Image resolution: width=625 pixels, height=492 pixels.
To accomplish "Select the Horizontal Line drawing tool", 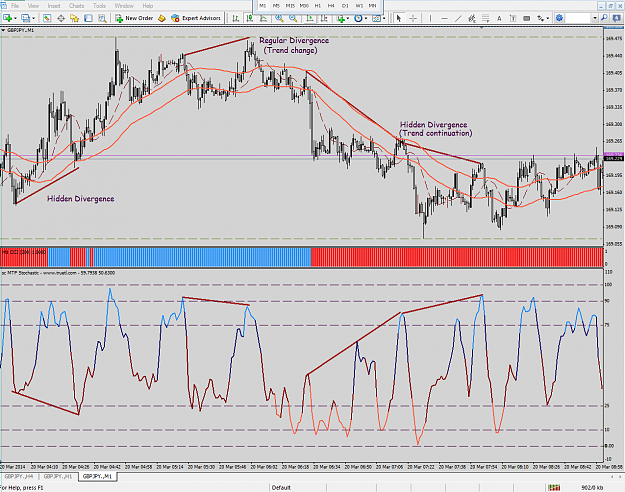I will [444, 18].
